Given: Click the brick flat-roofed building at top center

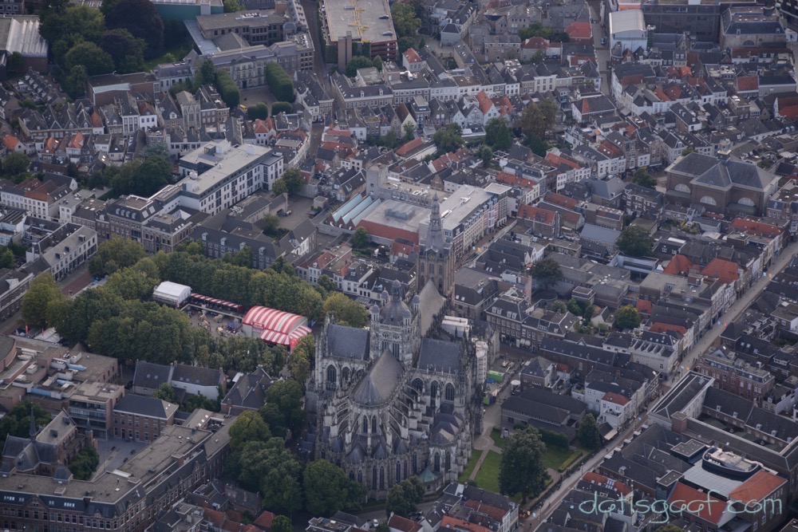Looking at the screenshot, I should pyautogui.click(x=359, y=28).
